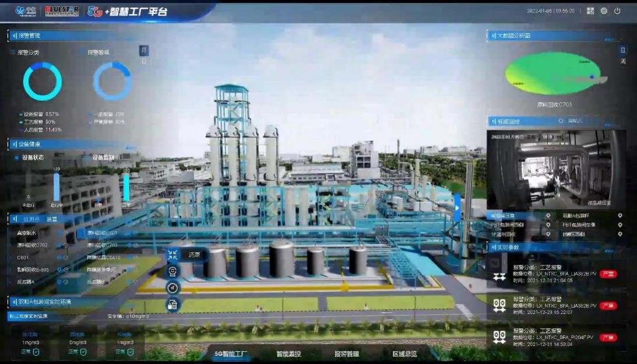637x364 pixels.
Task: Click the shield status icon under 0mg/m3 reading
Action: [83, 352]
